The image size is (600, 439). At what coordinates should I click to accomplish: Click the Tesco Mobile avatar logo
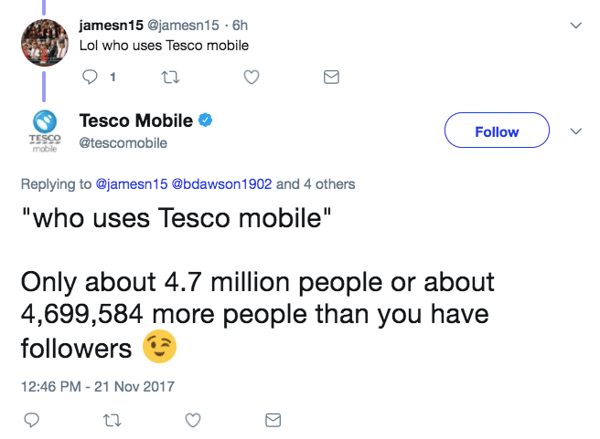click(44, 132)
